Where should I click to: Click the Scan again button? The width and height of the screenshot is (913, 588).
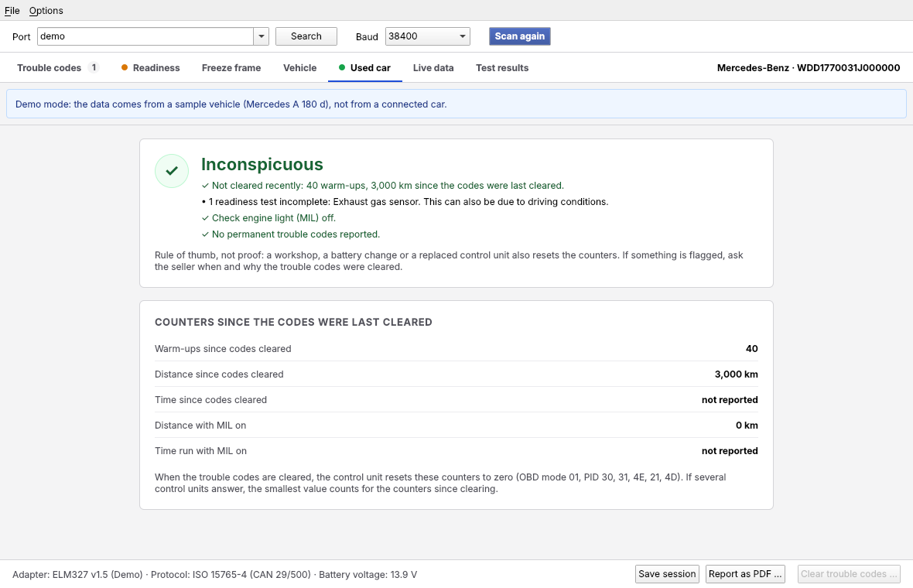click(x=519, y=36)
